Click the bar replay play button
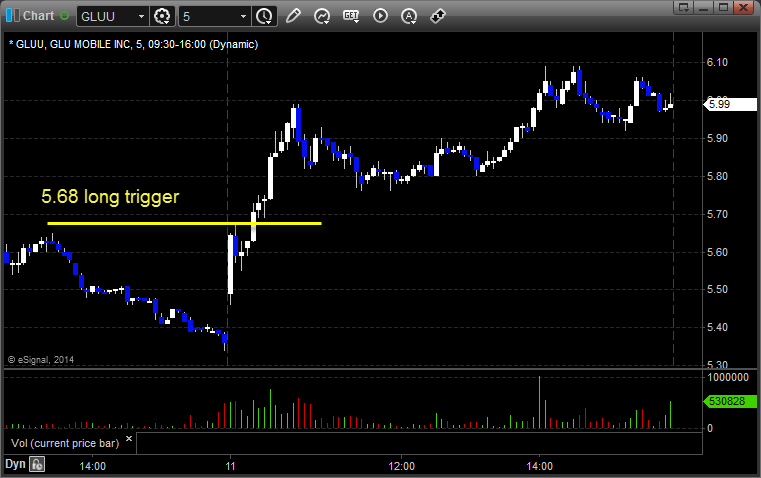Image resolution: width=761 pixels, height=478 pixels. coord(380,16)
